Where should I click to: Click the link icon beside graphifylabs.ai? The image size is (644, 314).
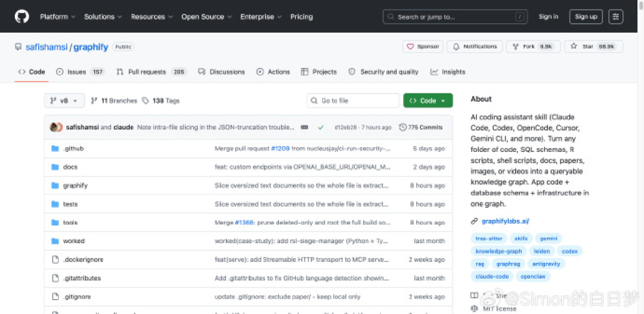click(475, 221)
